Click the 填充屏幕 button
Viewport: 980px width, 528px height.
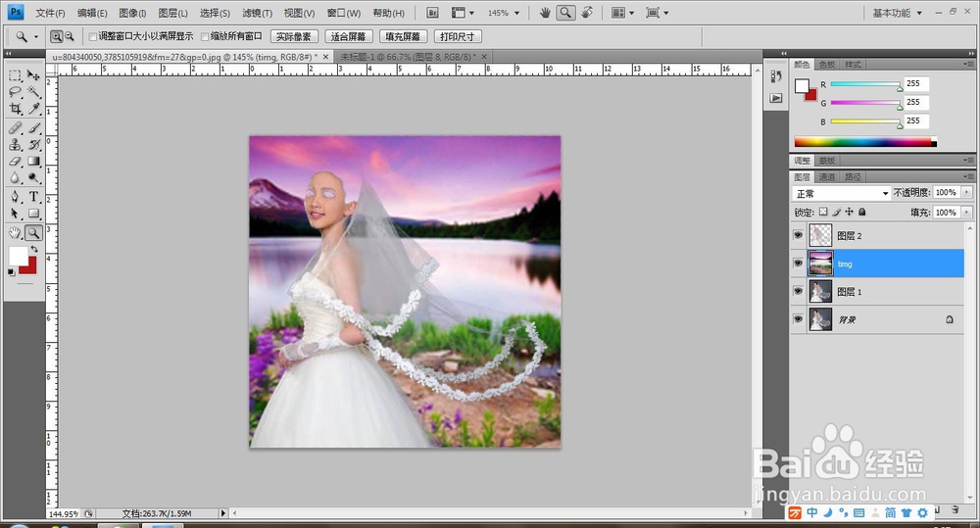point(403,37)
